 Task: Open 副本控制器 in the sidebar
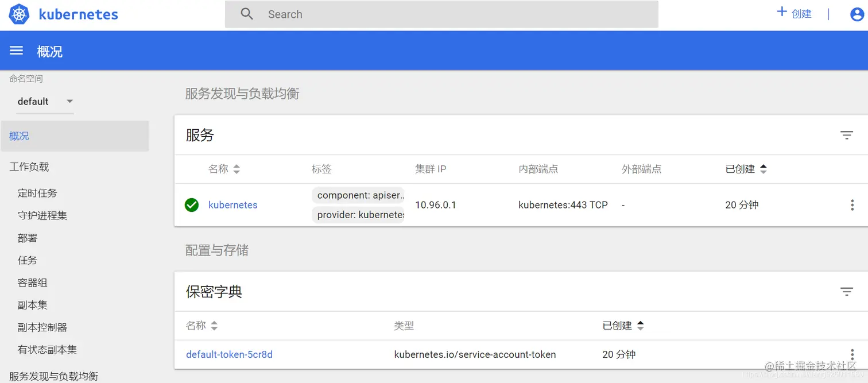pyautogui.click(x=42, y=327)
